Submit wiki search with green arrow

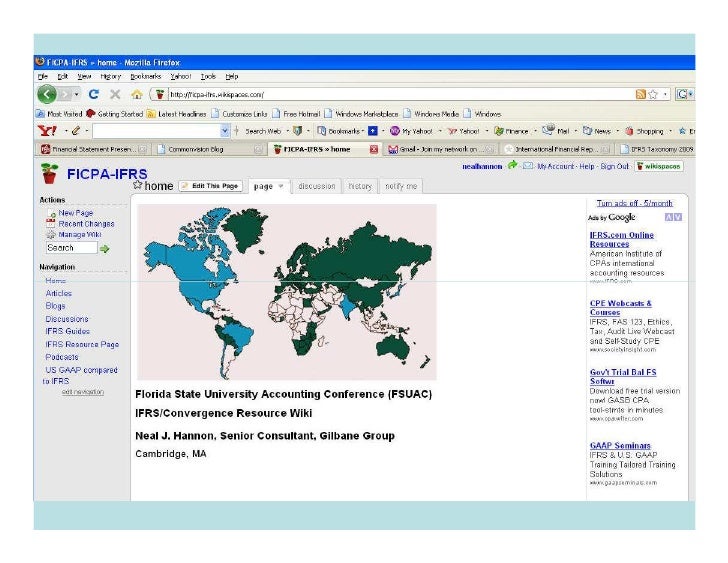click(x=104, y=249)
